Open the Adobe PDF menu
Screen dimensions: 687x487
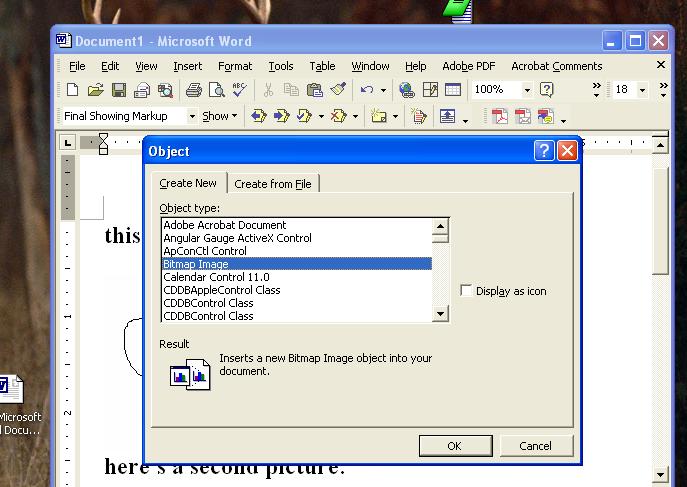click(468, 66)
